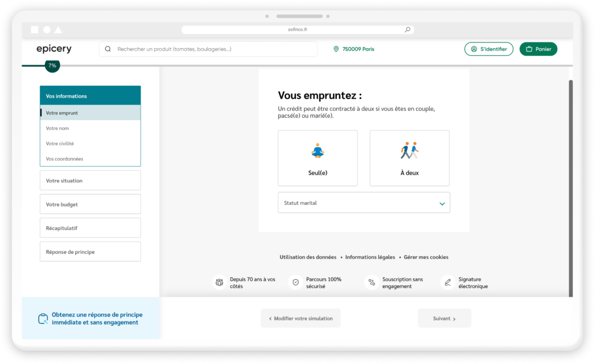The height and width of the screenshot is (364, 595).
Task: Select the Seul(e) borrowing option
Action: (x=318, y=158)
